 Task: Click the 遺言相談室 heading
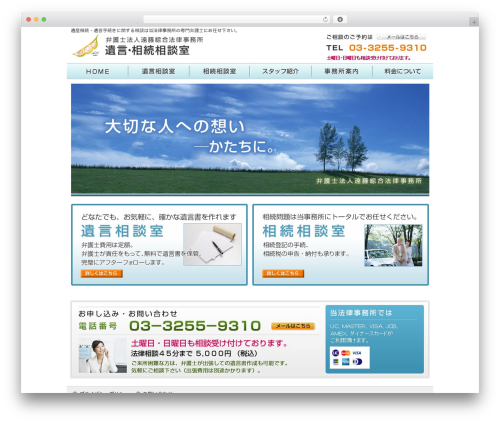122,231
